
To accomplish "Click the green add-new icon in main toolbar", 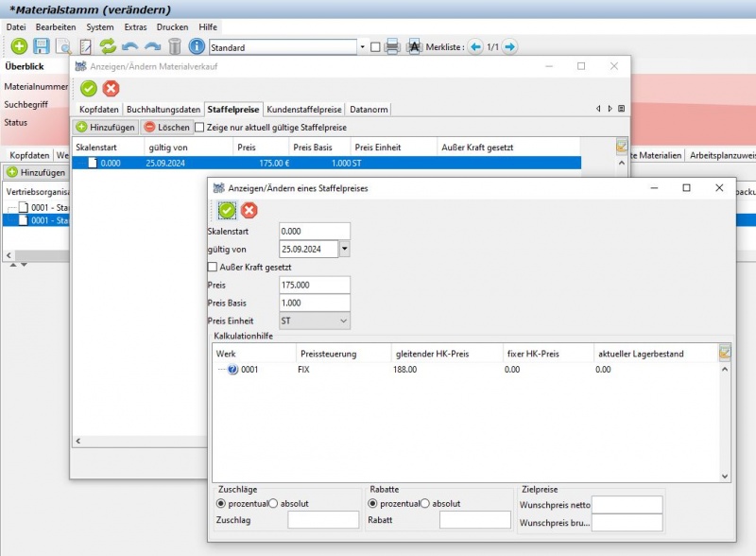I will [x=19, y=46].
